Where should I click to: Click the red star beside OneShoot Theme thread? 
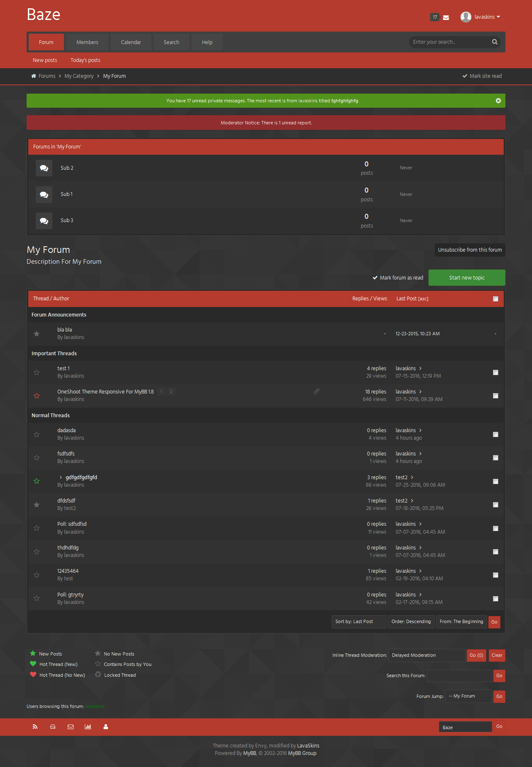click(37, 396)
